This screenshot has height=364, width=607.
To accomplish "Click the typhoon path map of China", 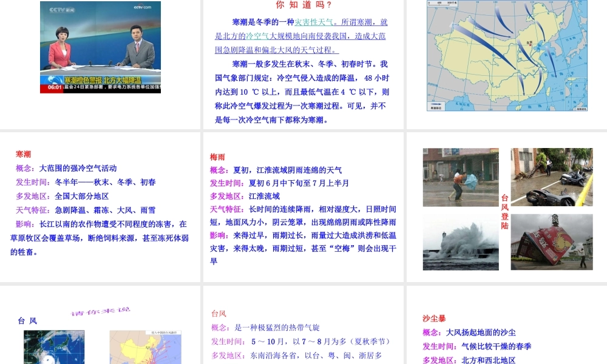I will 146,347.
